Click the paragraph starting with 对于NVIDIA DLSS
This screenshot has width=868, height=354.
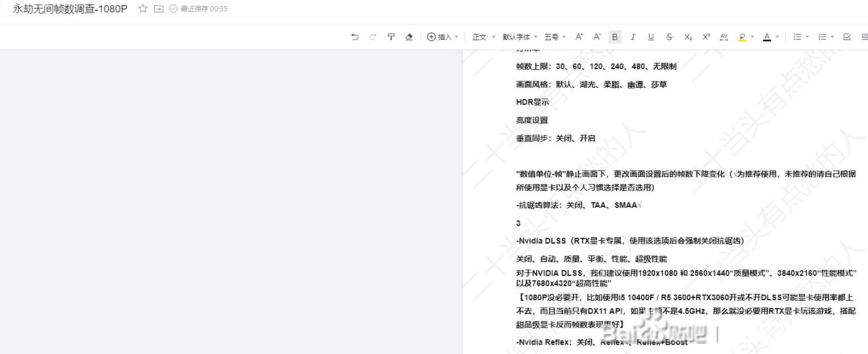pos(686,278)
